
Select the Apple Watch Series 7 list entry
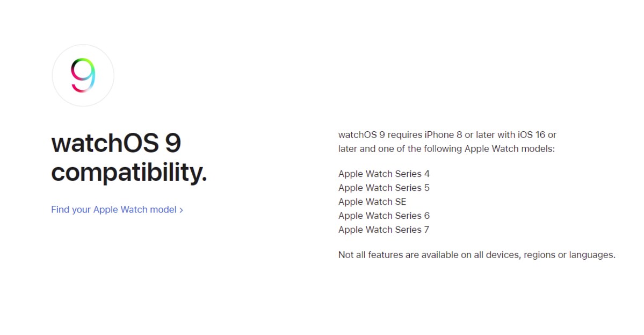click(383, 230)
